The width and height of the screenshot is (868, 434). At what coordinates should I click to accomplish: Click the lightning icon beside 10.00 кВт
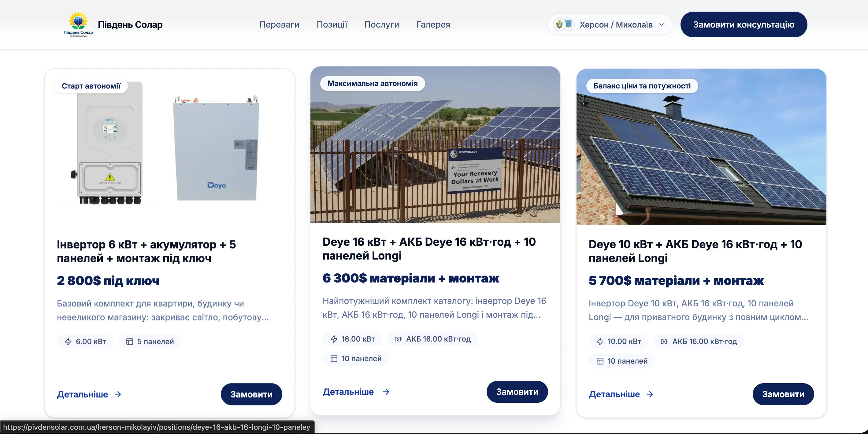[600, 341]
